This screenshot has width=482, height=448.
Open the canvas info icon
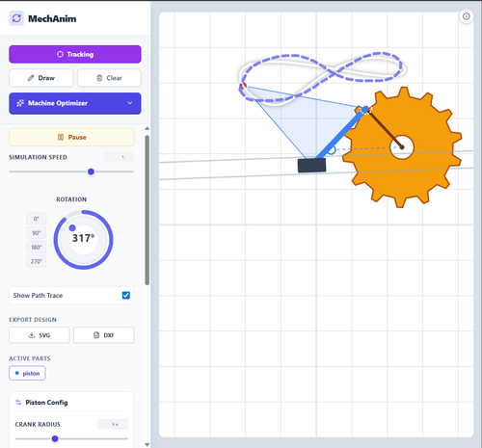point(467,16)
